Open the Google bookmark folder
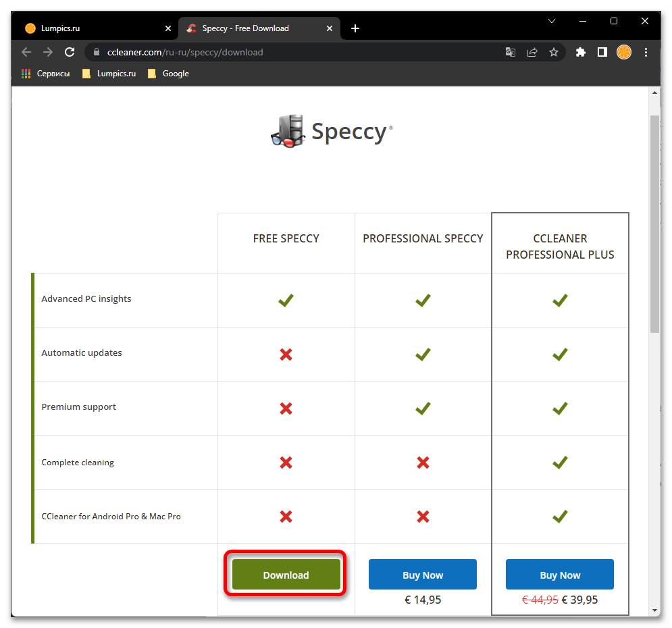 point(168,74)
